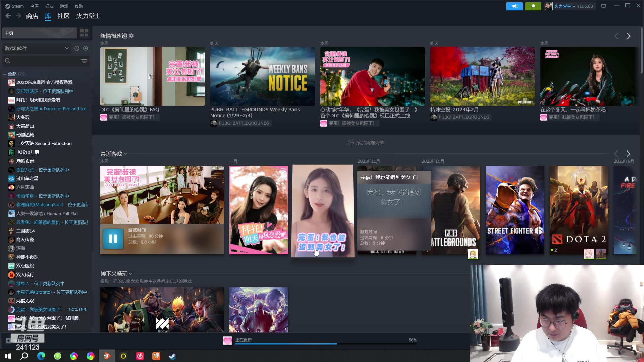The width and height of the screenshot is (644, 362).
Task: Open the notifications bell icon
Action: 533,6
